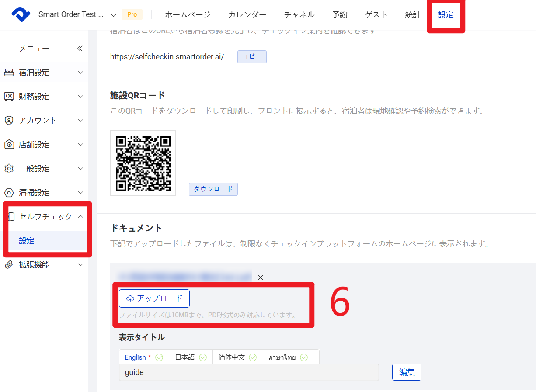The width and height of the screenshot is (536, 392).
Task: Click the bed icon for 宿泊設定
Action: coord(9,73)
